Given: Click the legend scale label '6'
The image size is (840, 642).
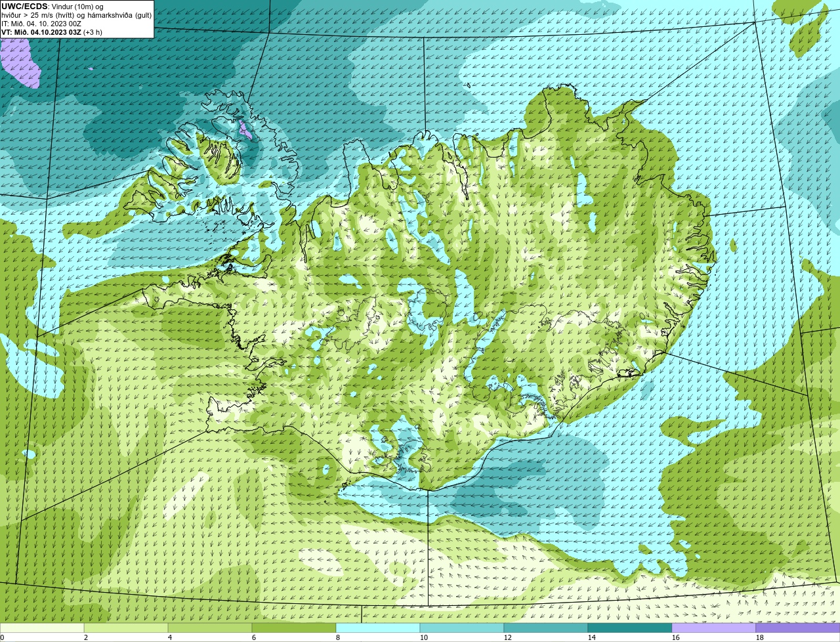Looking at the screenshot, I should coord(254,637).
